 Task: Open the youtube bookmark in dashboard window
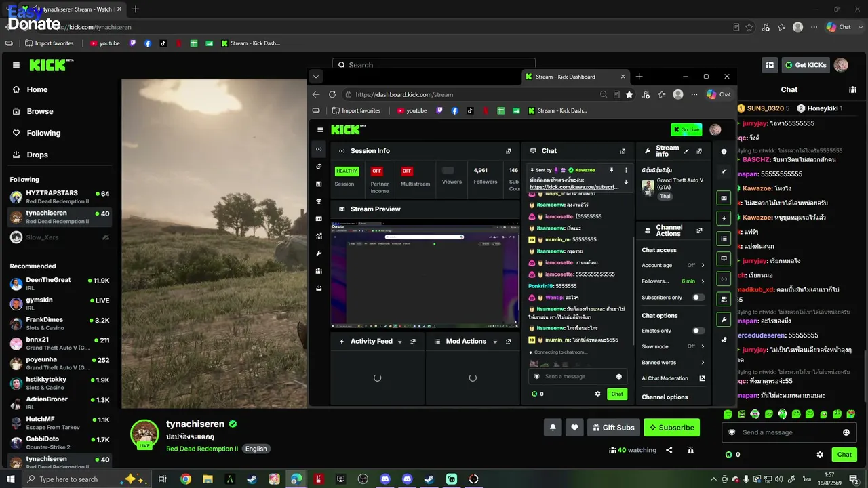[x=412, y=110]
